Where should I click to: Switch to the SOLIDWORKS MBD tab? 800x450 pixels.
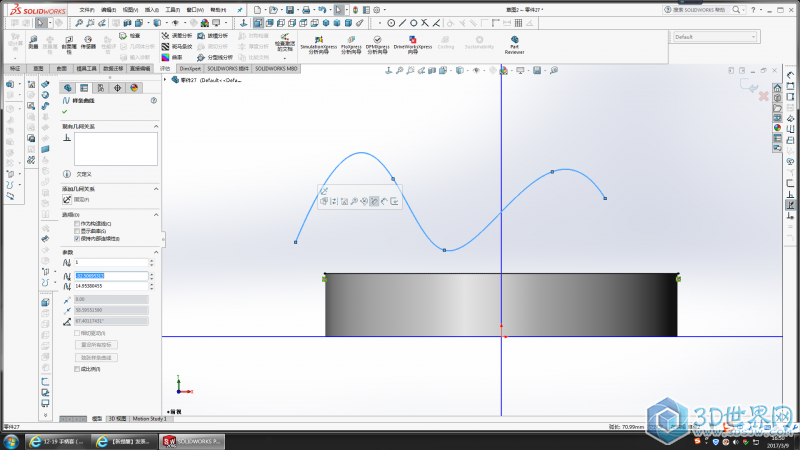coord(276,68)
